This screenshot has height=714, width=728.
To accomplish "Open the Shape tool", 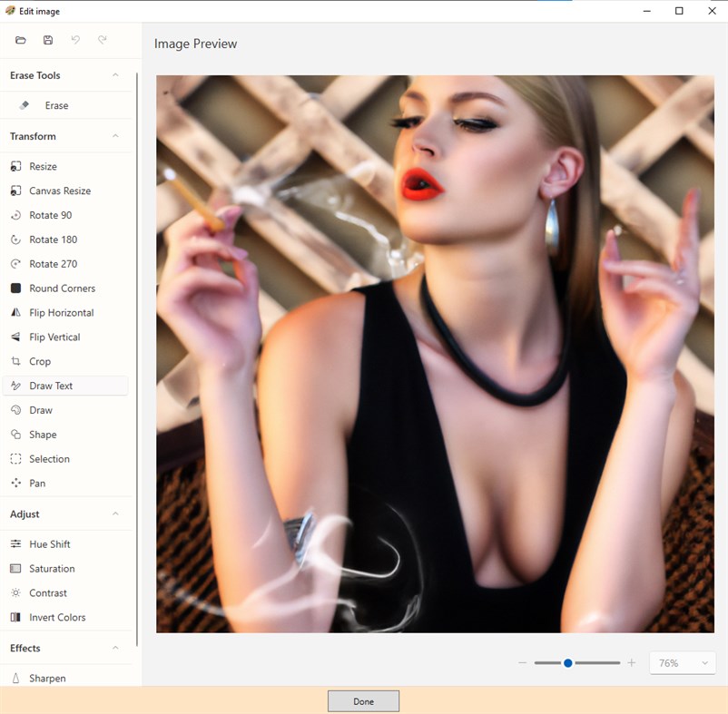I will [x=44, y=434].
